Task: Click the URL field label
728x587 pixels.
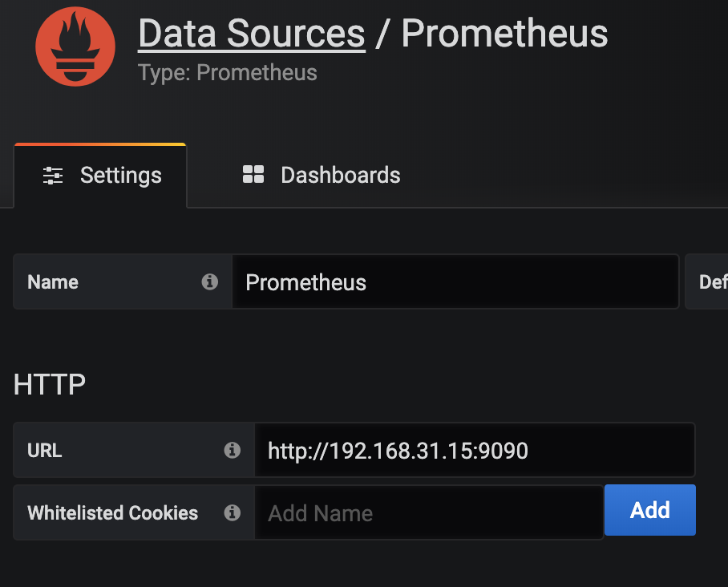Action: point(45,451)
